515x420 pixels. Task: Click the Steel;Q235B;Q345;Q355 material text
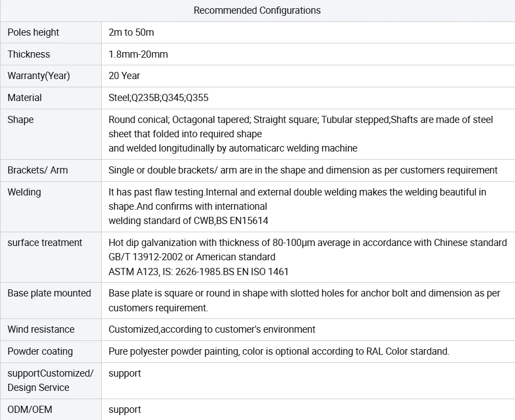(x=159, y=98)
